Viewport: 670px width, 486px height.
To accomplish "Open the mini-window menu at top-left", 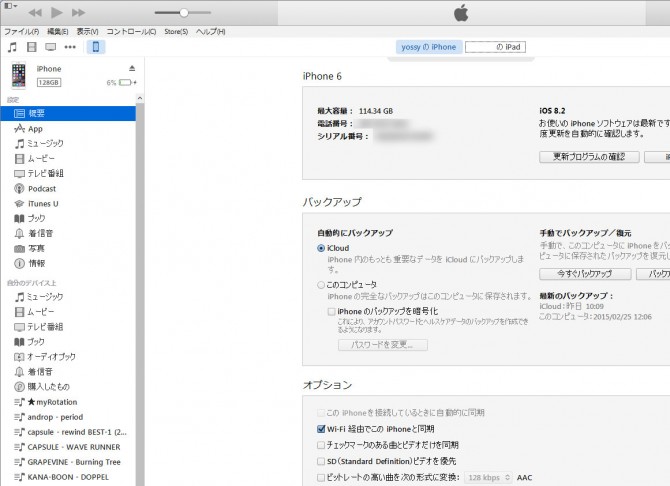I will [x=11, y=6].
